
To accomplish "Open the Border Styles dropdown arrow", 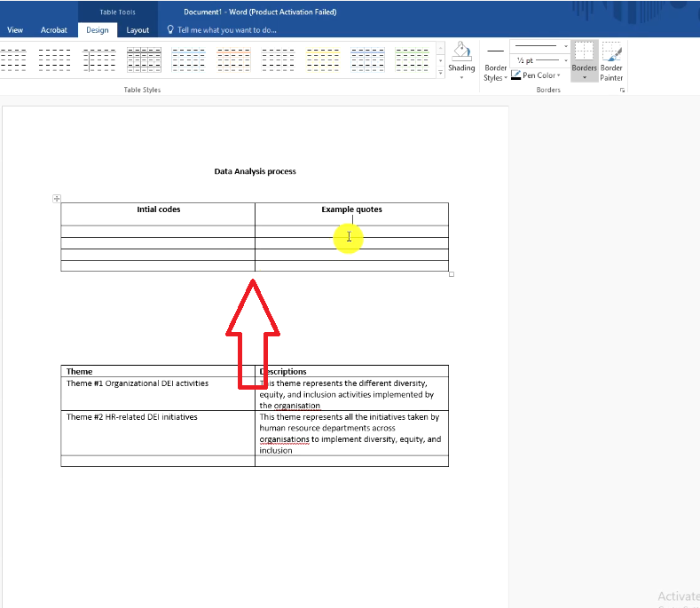I will pos(506,78).
